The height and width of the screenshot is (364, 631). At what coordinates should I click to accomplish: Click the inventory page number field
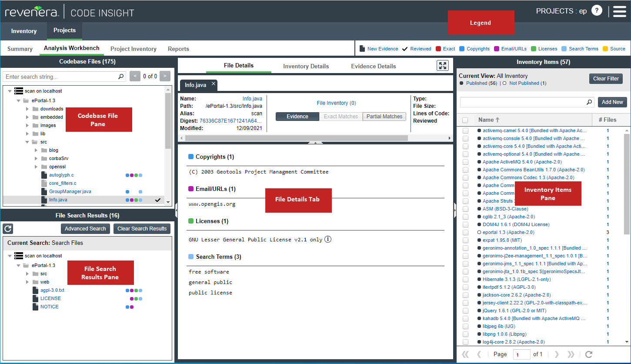pyautogui.click(x=522, y=354)
